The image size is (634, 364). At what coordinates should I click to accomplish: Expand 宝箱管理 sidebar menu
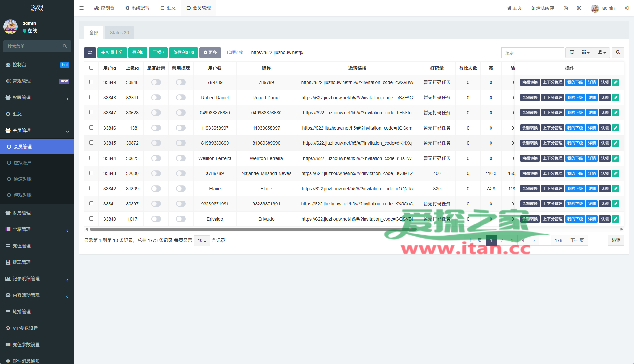[x=37, y=229]
